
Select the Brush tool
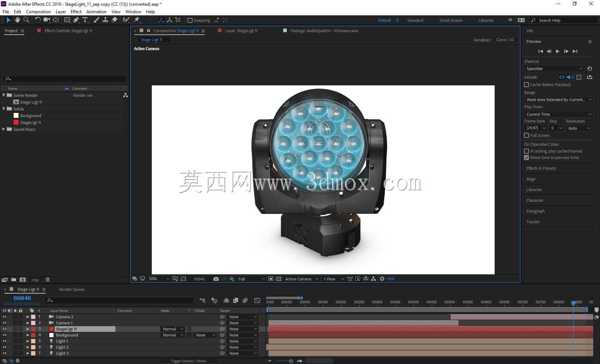click(x=96, y=20)
